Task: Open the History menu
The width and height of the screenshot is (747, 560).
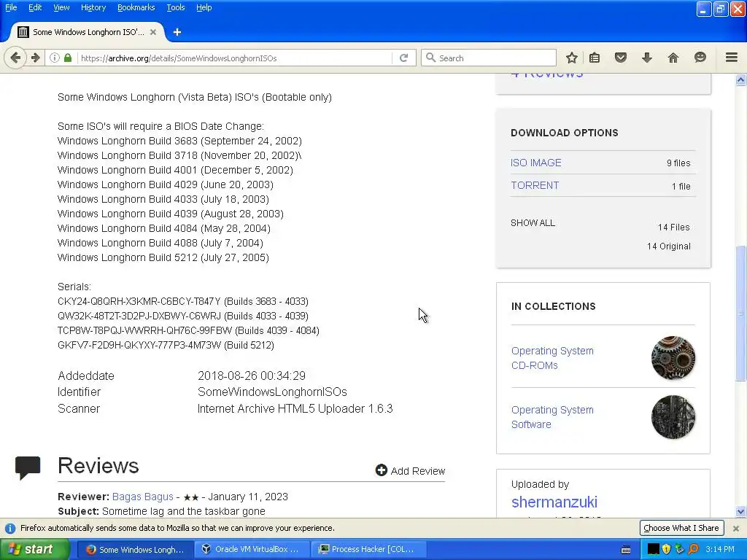Action: pos(93,7)
